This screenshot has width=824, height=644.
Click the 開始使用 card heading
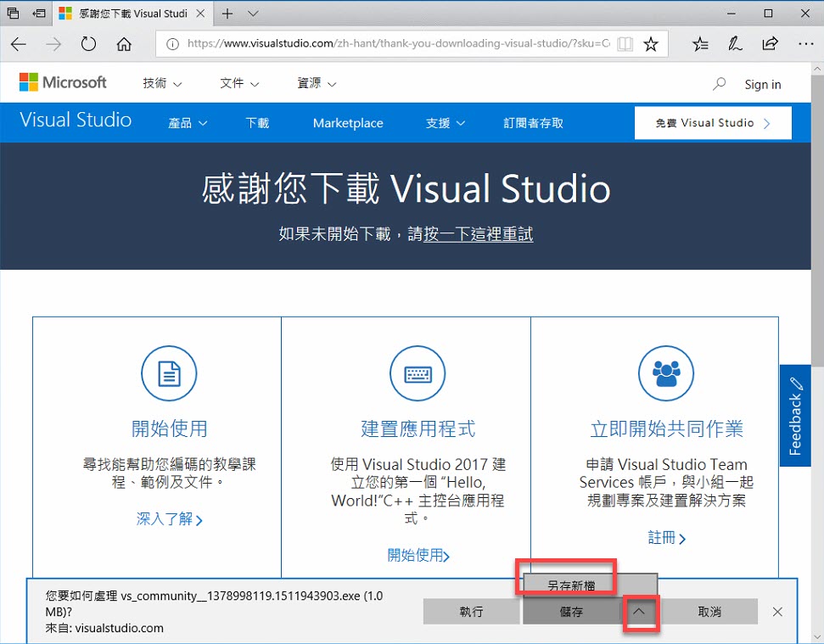tap(169, 428)
